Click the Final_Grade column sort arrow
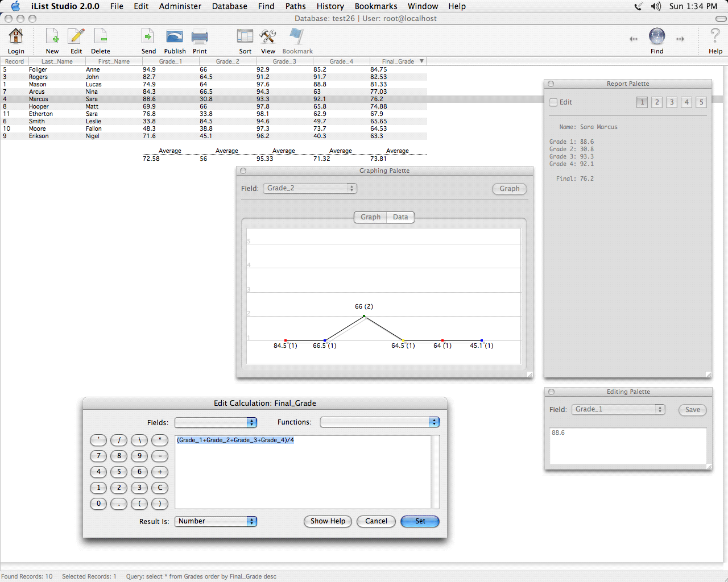 [x=421, y=61]
